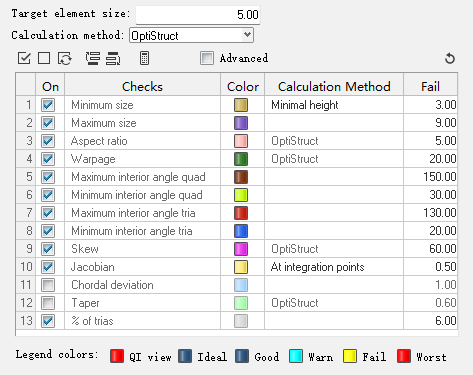Click the Warn legend color swatch

click(x=296, y=356)
